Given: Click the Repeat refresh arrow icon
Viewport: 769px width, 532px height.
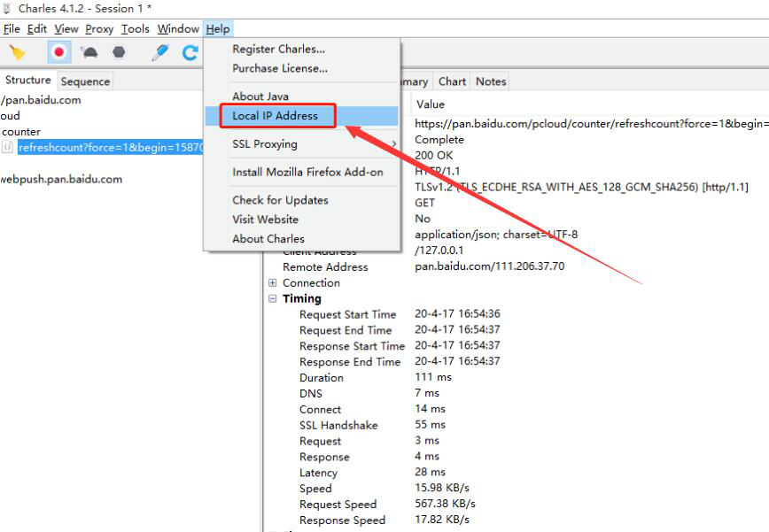Looking at the screenshot, I should pos(190,52).
